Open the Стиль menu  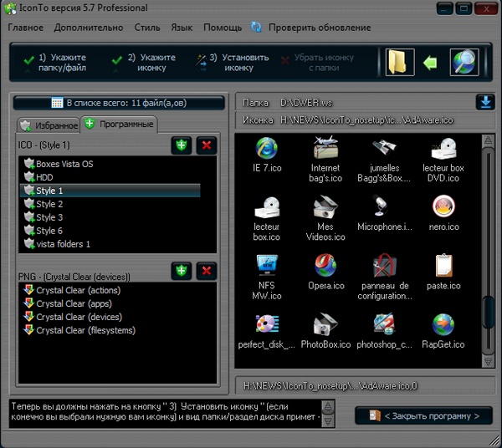[x=146, y=28]
